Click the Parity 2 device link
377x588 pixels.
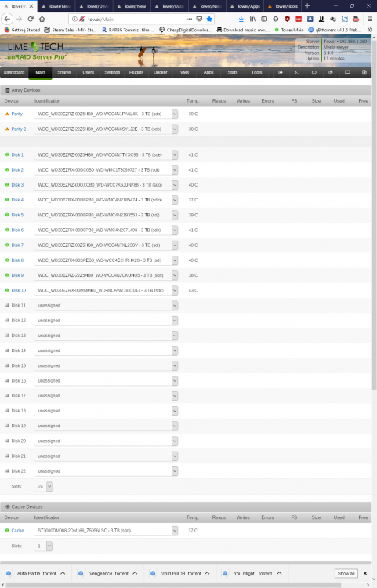[19, 129]
